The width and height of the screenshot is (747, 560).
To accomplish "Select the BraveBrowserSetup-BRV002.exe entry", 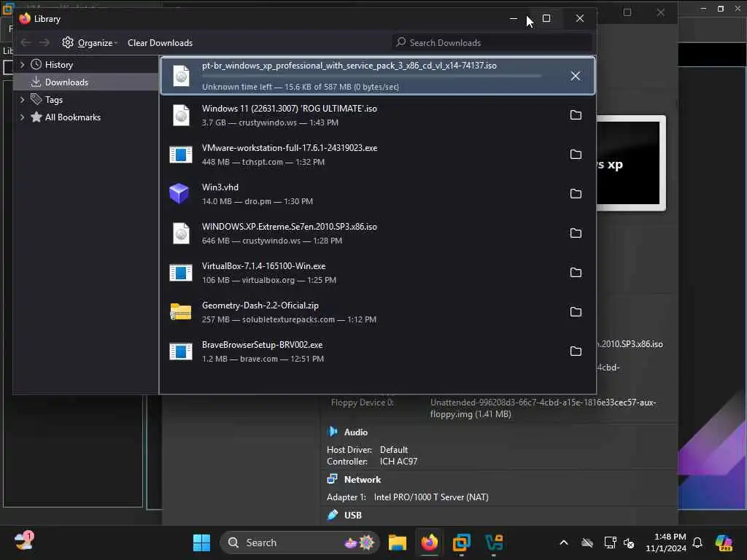I will pyautogui.click(x=377, y=351).
